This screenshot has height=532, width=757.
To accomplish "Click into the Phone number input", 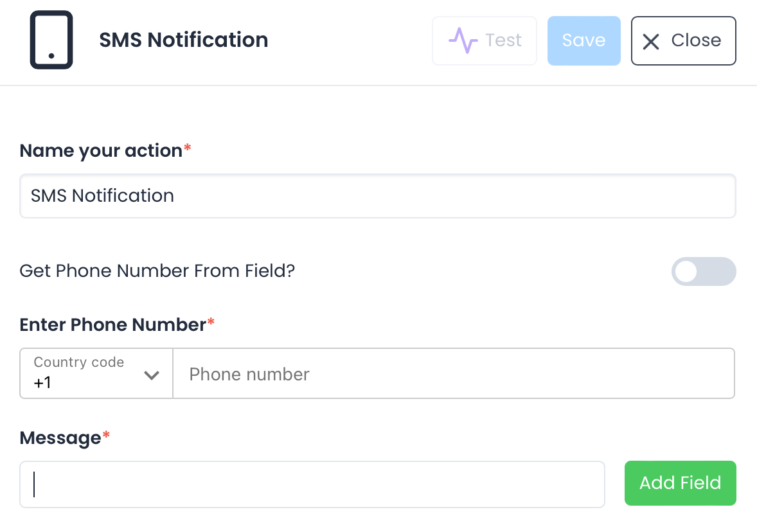I will tap(453, 374).
